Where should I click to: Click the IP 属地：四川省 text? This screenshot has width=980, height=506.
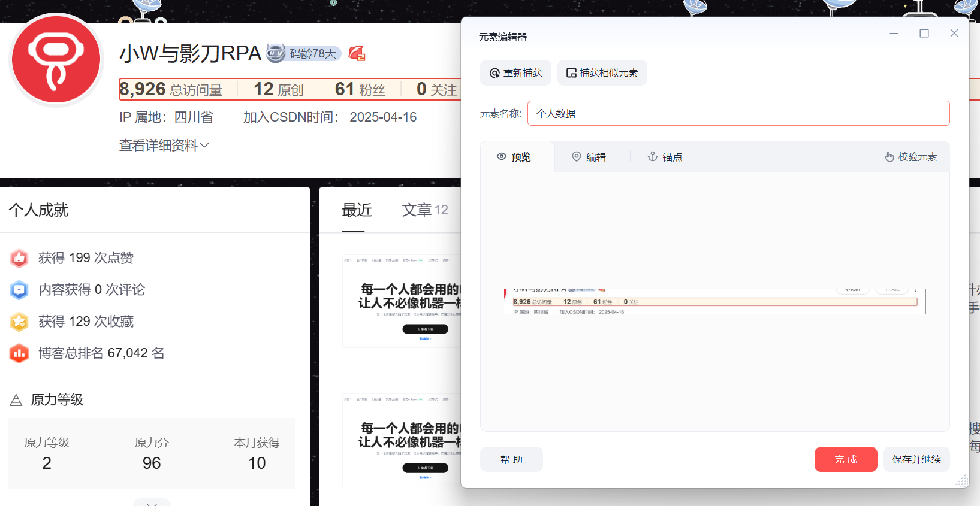coord(166,117)
